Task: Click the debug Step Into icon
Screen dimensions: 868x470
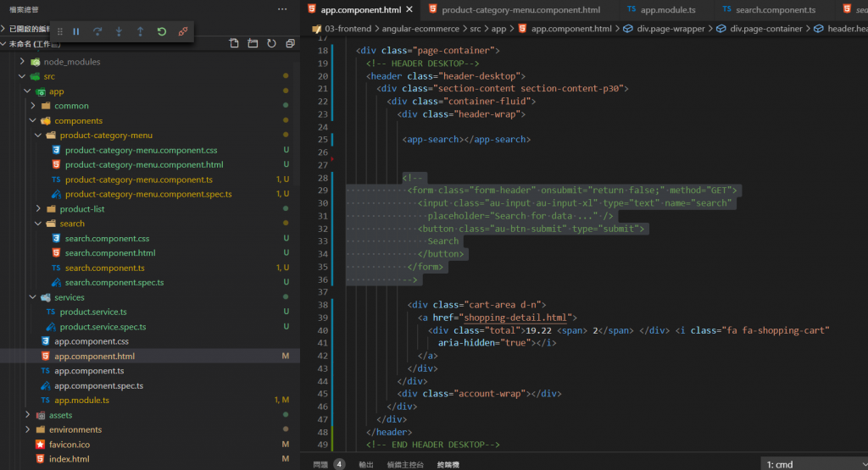Action: [x=119, y=31]
